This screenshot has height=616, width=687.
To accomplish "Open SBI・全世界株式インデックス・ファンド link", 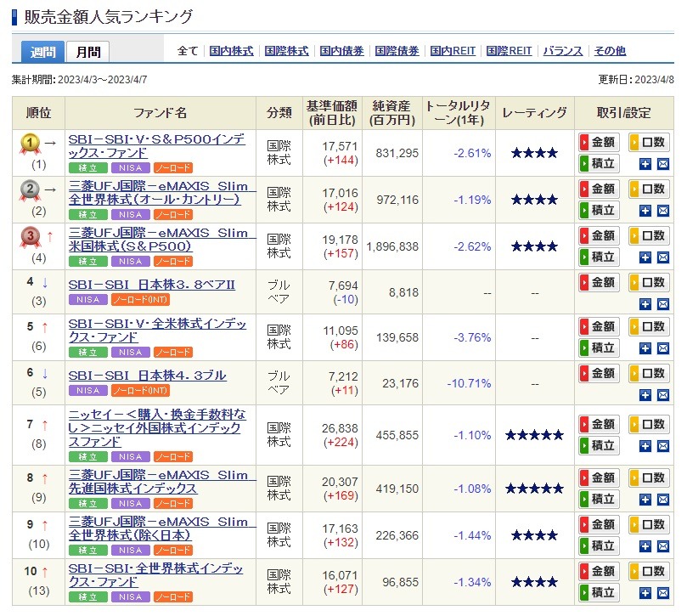I will (155, 574).
